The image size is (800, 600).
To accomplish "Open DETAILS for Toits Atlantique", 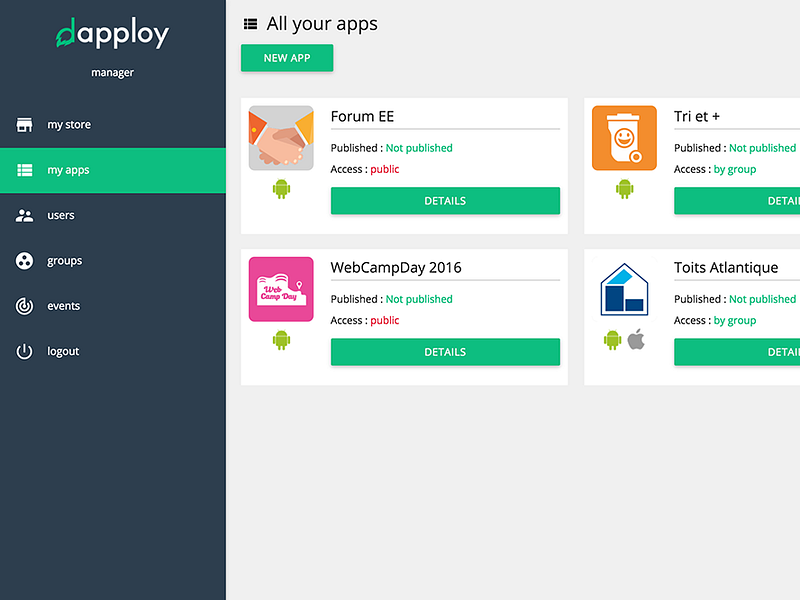I will click(x=737, y=352).
